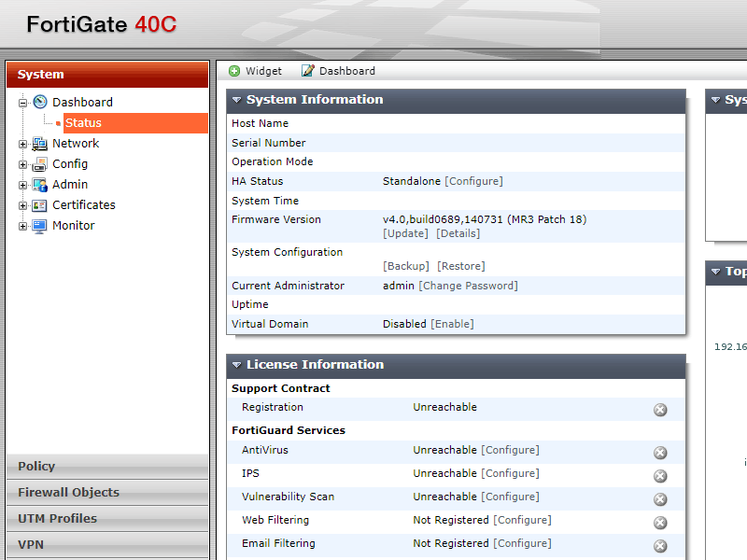Image resolution: width=747 pixels, height=560 pixels.
Task: Click the firmware Details link
Action: pyautogui.click(x=458, y=234)
